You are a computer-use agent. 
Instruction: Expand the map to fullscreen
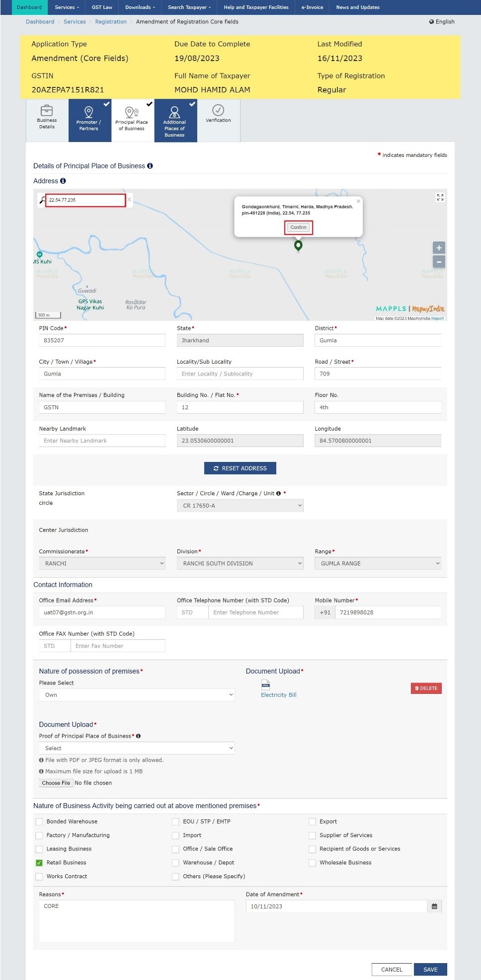click(x=440, y=197)
